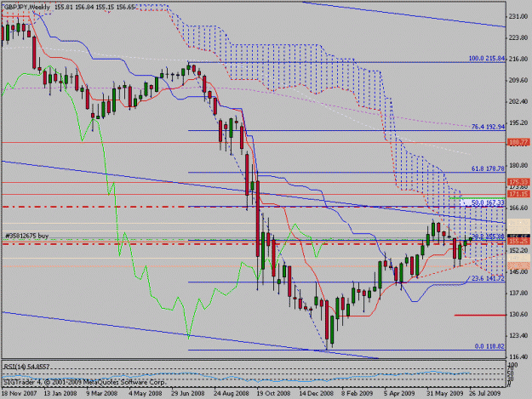Viewport: 532px width, 399px height.
Task: Click the 231.00 price axis value
Action: pyautogui.click(x=518, y=16)
